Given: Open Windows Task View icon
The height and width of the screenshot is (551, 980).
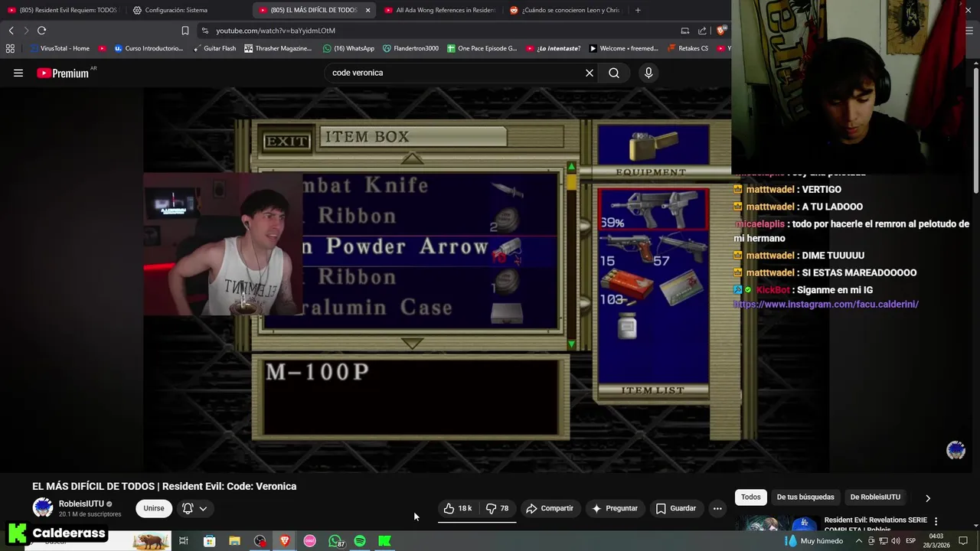Looking at the screenshot, I should [184, 541].
